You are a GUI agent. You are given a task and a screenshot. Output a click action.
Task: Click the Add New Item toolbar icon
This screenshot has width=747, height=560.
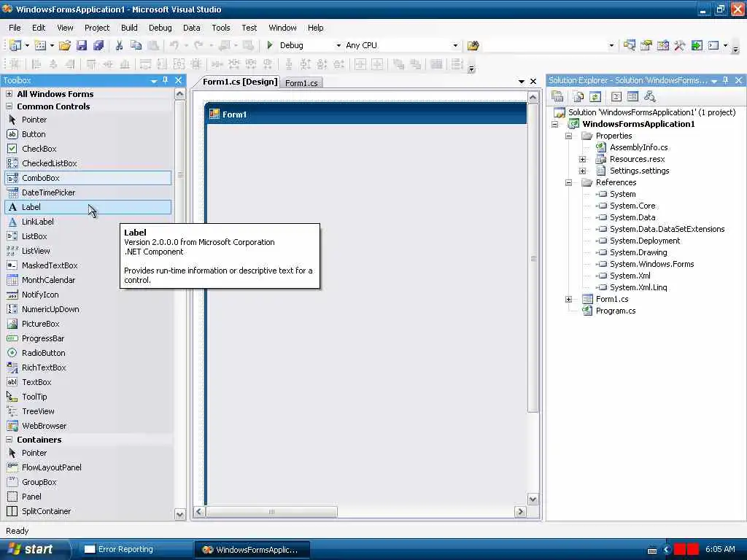coord(41,45)
